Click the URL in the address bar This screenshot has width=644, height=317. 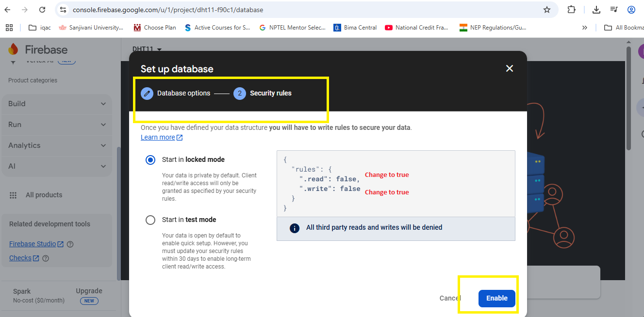[168, 10]
